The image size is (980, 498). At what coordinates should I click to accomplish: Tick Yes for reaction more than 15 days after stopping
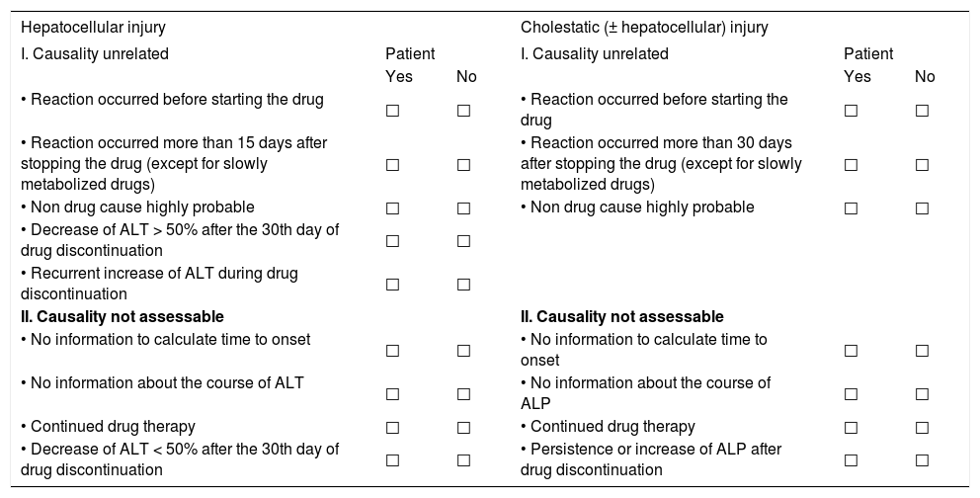392,165
